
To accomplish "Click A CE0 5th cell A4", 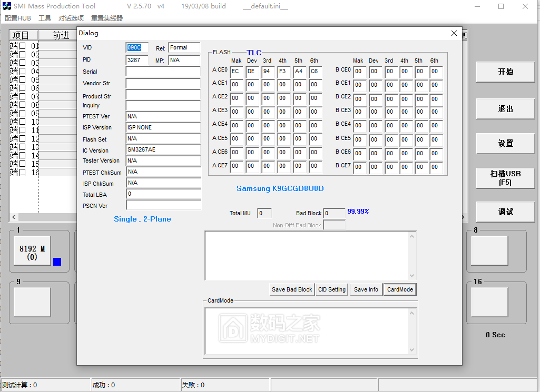I will (x=300, y=72).
